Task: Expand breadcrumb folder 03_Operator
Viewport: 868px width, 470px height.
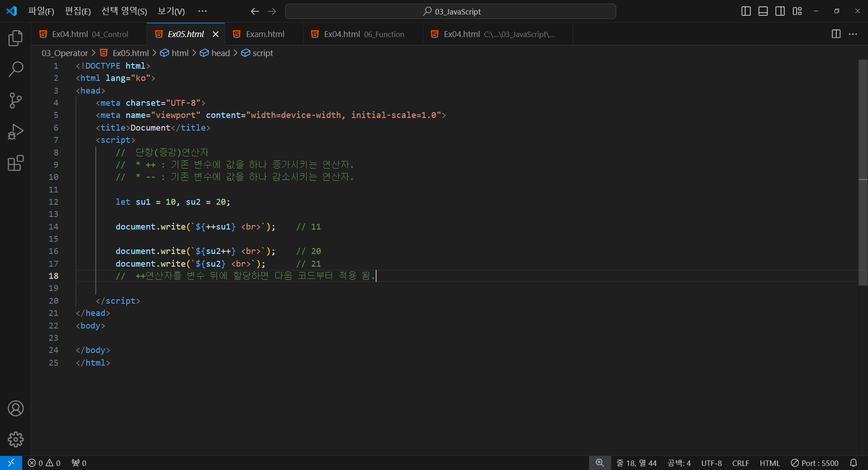Action: click(x=65, y=53)
